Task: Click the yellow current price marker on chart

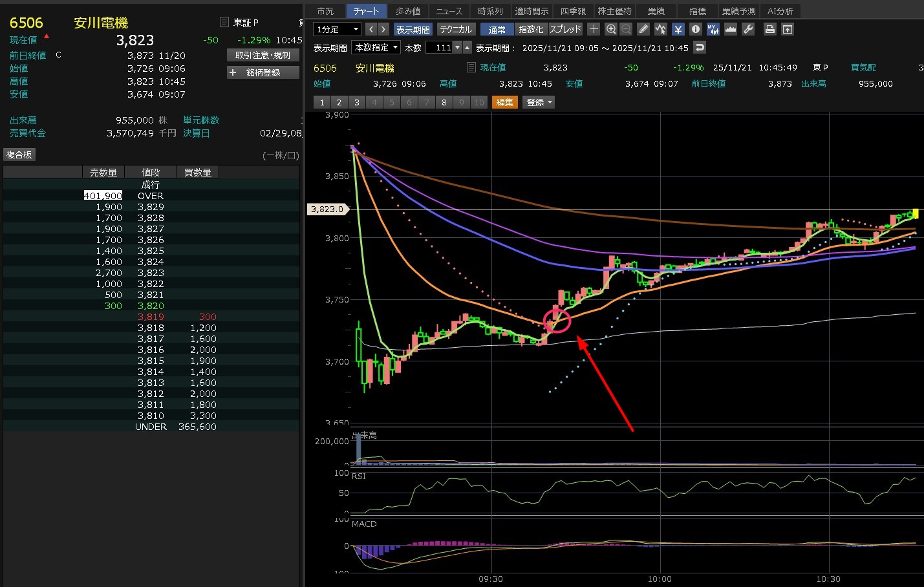Action: point(915,214)
